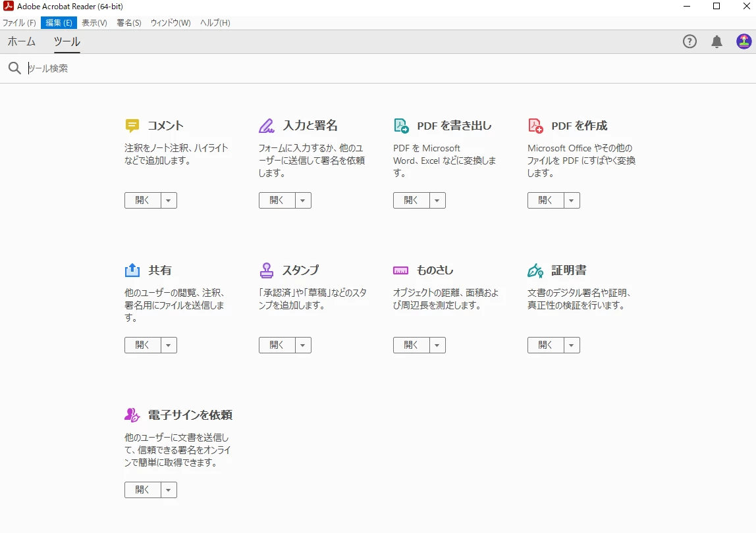
Task: Expand dropdown arrow beside 電子サインを依頼 開く
Action: coord(169,490)
